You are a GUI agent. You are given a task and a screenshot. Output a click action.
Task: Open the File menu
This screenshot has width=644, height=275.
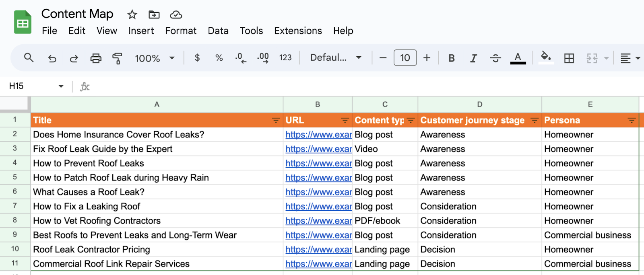tap(50, 31)
